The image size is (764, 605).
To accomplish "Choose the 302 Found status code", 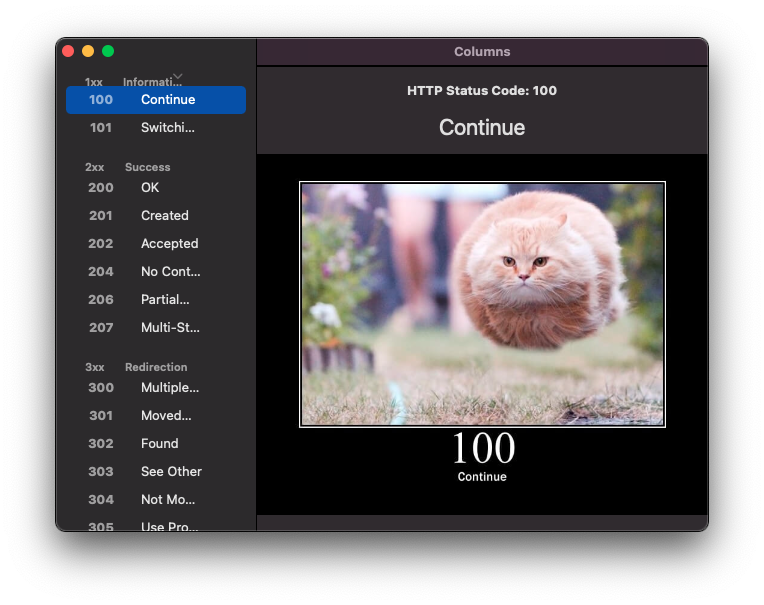I will tap(156, 444).
